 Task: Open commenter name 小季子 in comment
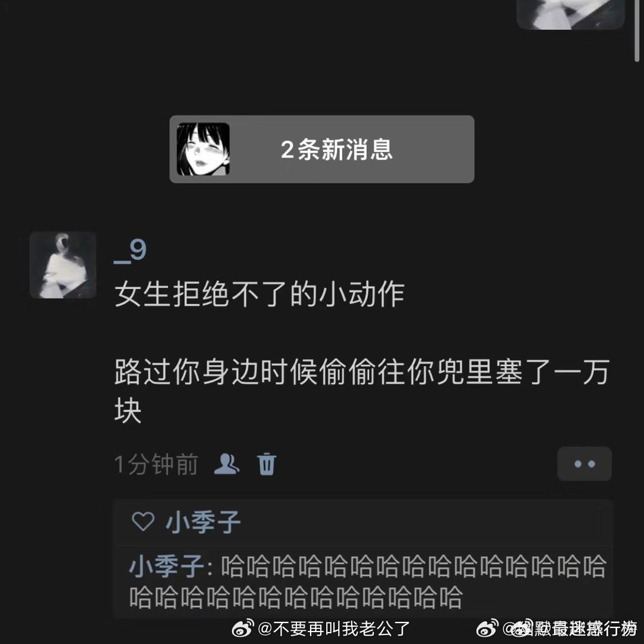(x=167, y=566)
